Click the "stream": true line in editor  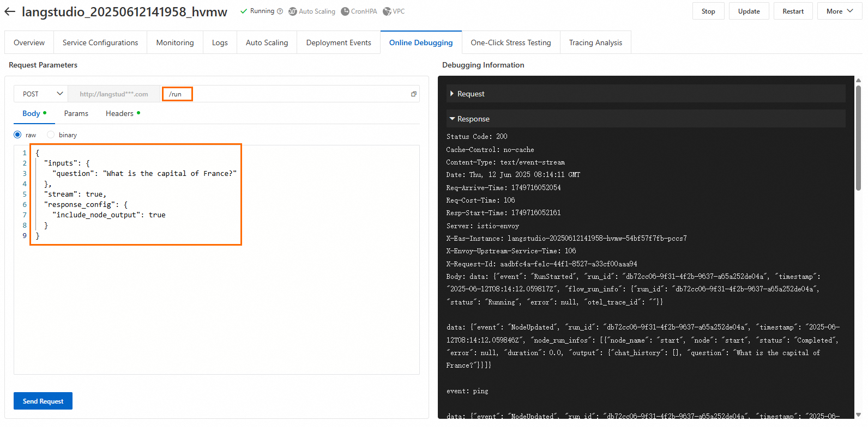point(75,194)
